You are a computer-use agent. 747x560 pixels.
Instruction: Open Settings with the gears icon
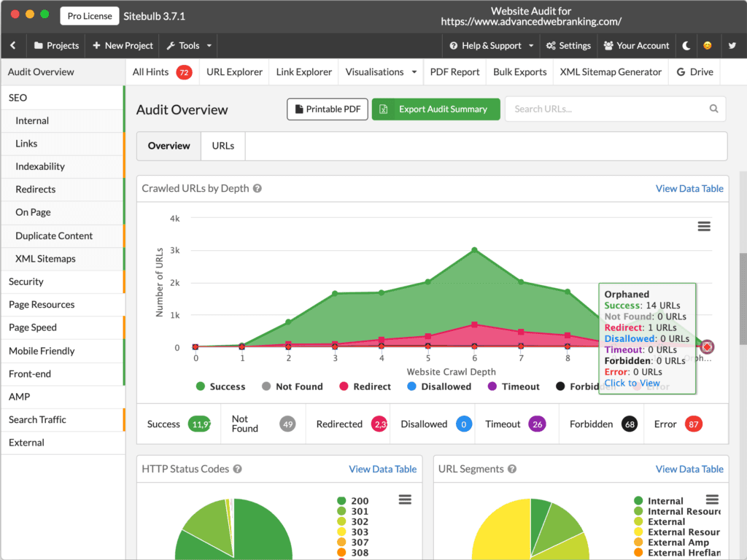tap(568, 46)
